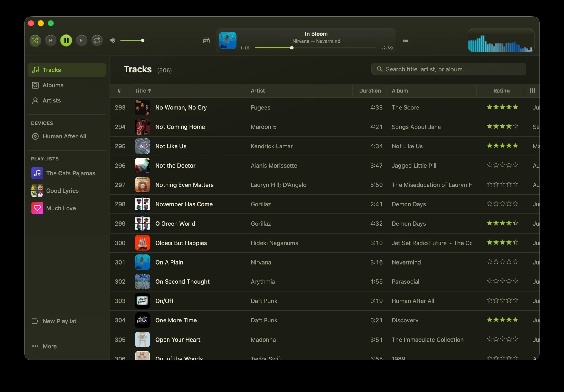
Task: Click the In Bloom now-playing title
Action: pos(316,34)
